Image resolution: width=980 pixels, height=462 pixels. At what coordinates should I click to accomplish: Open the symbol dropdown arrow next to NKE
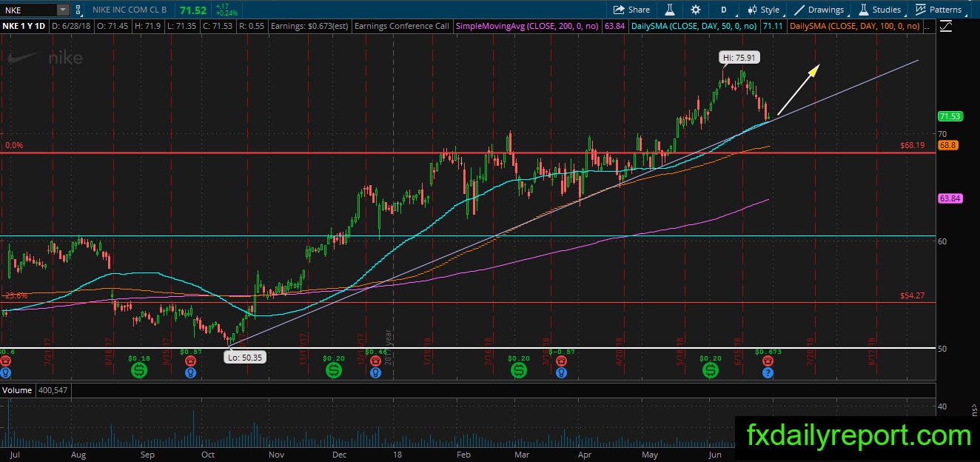62,10
